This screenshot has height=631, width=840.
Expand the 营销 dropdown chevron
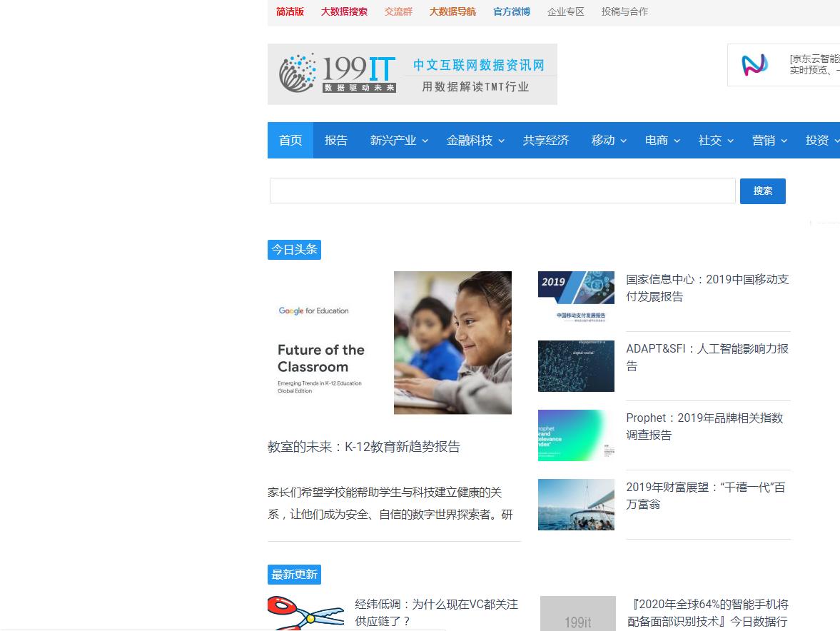click(784, 141)
